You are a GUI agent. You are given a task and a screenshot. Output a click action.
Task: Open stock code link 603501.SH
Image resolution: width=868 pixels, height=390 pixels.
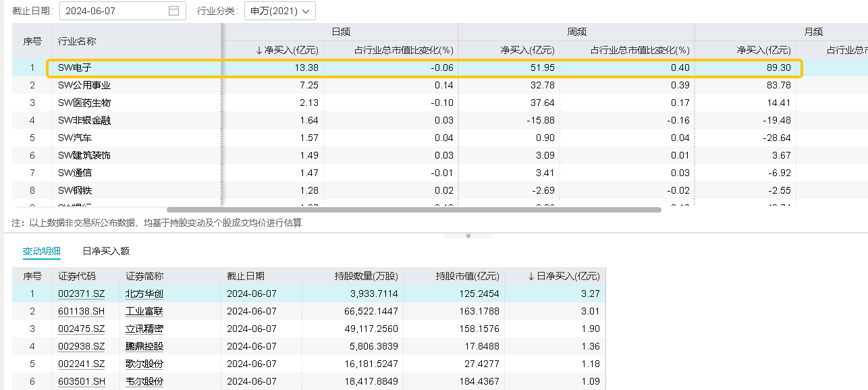coord(81,382)
